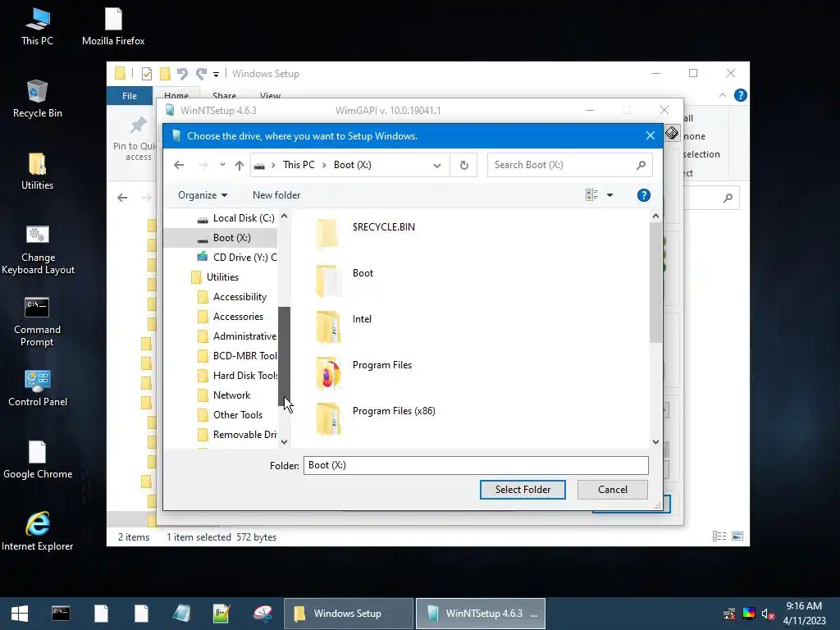Open Organize dropdown menu
Image resolution: width=840 pixels, height=630 pixels.
(x=202, y=195)
